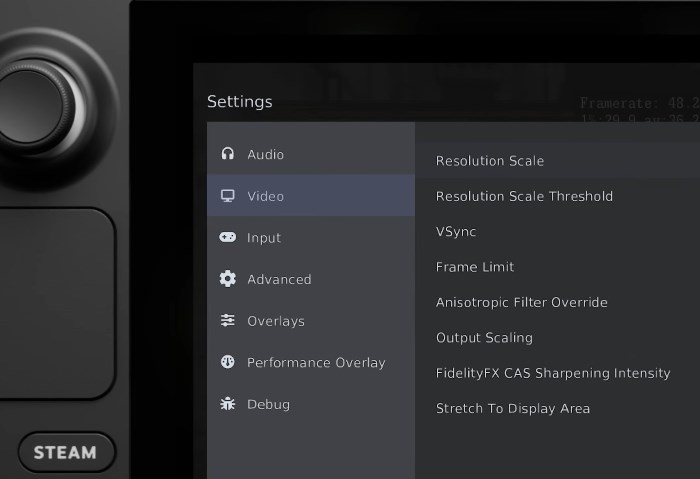Click the monitor Video icon

pos(228,196)
